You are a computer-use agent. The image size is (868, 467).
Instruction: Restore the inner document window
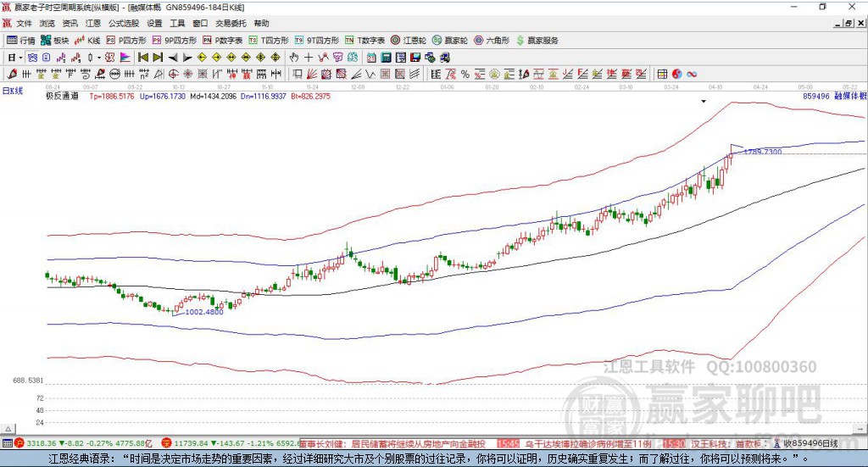(849, 23)
